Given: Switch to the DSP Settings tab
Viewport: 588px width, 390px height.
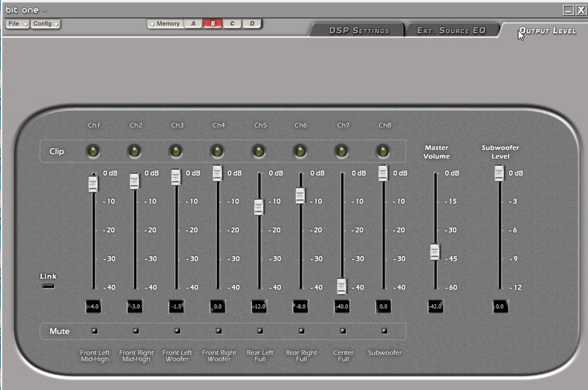Looking at the screenshot, I should 359,31.
